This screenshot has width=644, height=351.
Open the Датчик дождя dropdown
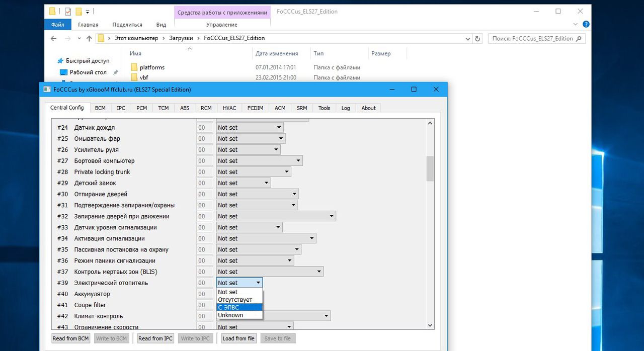pyautogui.click(x=250, y=128)
